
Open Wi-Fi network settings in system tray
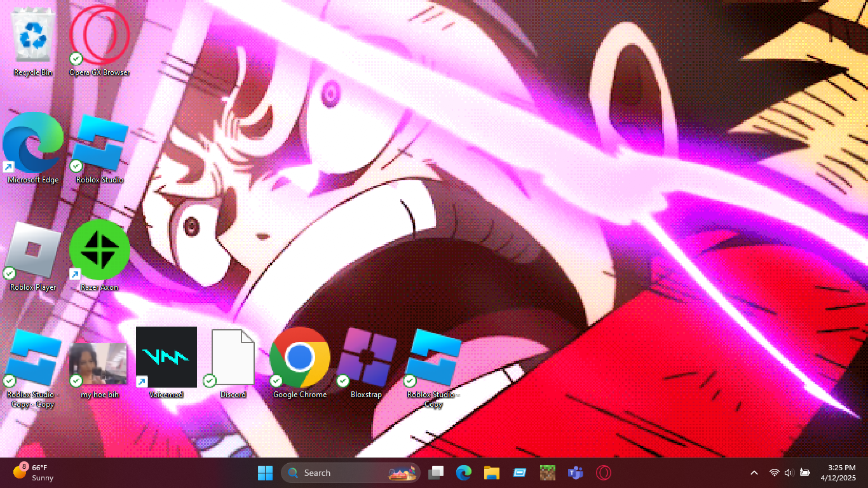[x=774, y=473]
